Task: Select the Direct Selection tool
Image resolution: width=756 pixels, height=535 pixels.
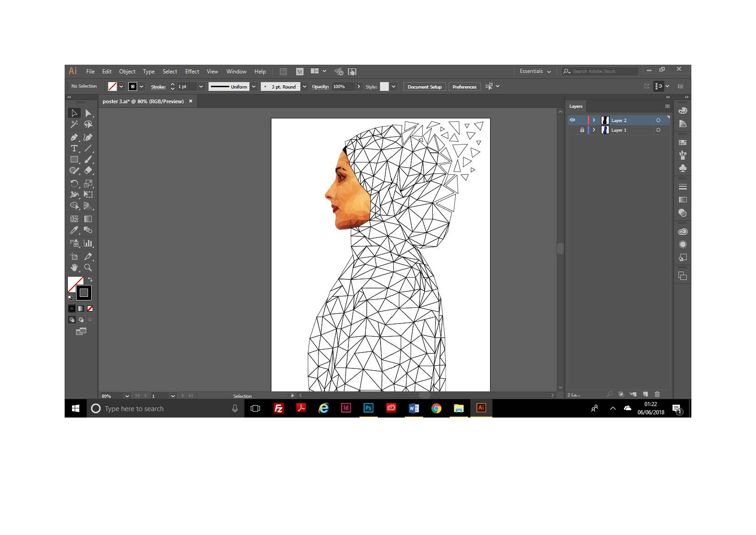Action: (88, 113)
